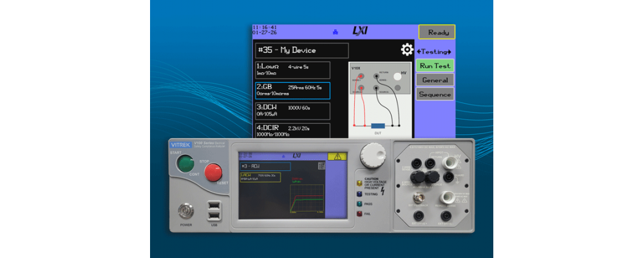Screen dimensions: 644x258
Task: Push the red STOP button
Action: [x=213, y=172]
